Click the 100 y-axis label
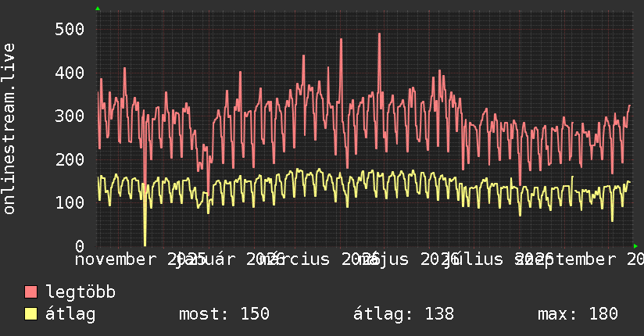This screenshot has width=644, height=336. pos(70,203)
